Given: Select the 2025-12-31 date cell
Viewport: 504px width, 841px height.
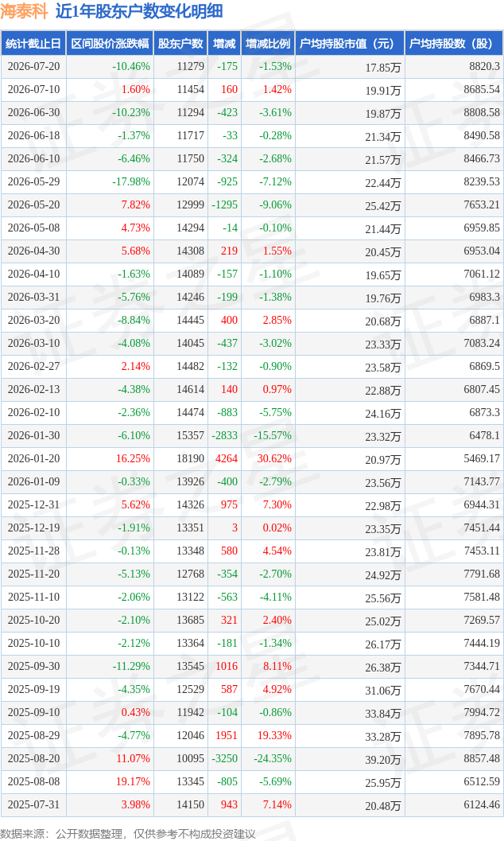Looking at the screenshot, I should (x=33, y=504).
